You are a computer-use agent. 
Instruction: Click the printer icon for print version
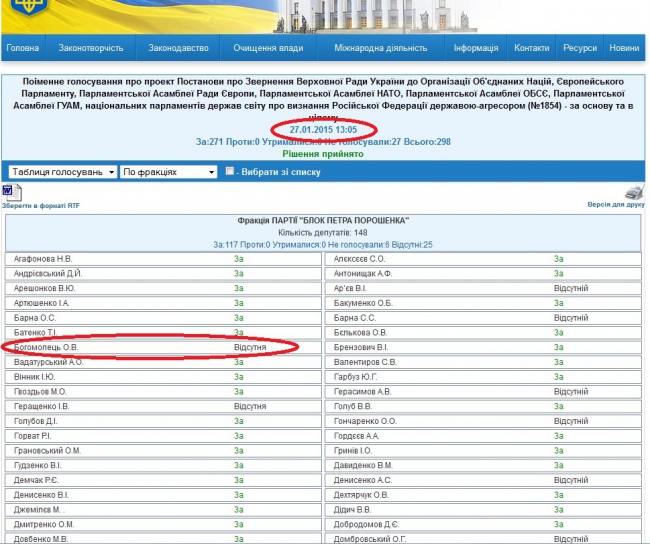634,192
